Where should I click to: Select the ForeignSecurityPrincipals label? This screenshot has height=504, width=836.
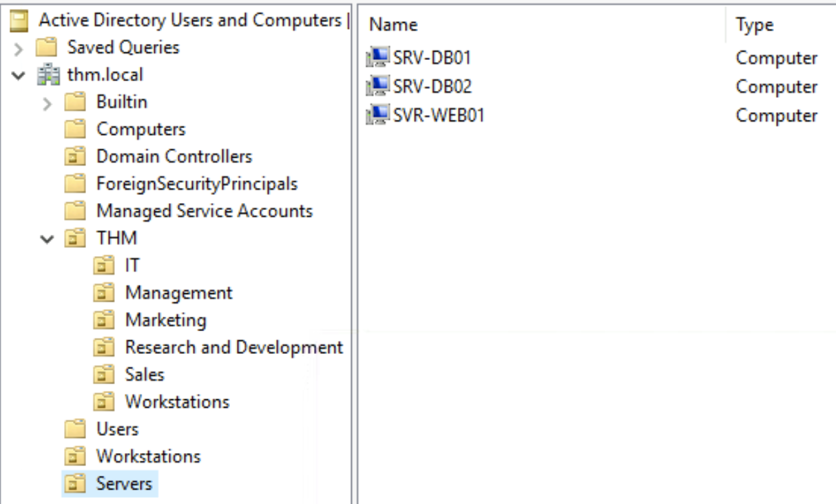click(x=197, y=184)
